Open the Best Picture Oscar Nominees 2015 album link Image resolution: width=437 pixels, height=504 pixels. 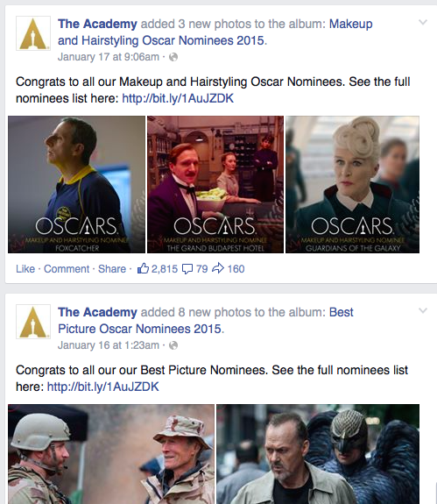(206, 321)
